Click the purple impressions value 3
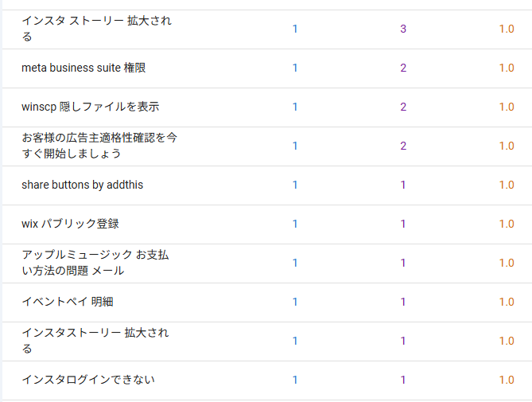This screenshot has height=402, width=532. 403,29
